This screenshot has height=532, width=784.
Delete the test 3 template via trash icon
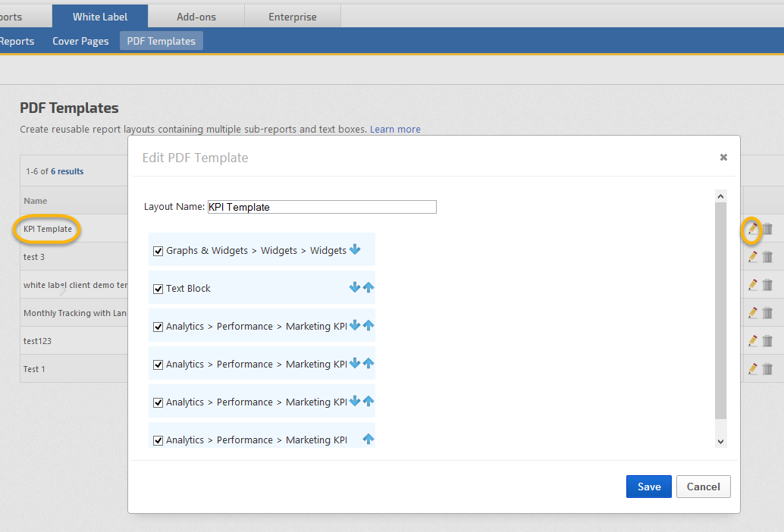coord(767,257)
